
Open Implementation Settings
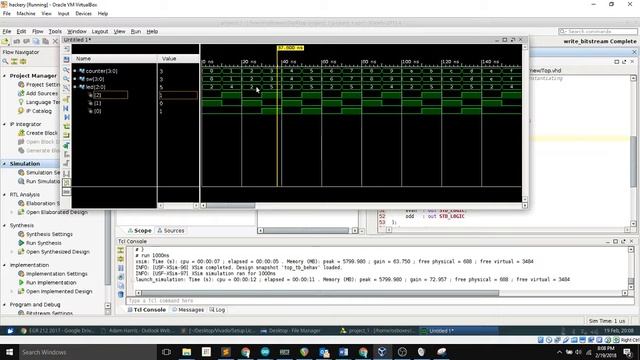(x=53, y=274)
